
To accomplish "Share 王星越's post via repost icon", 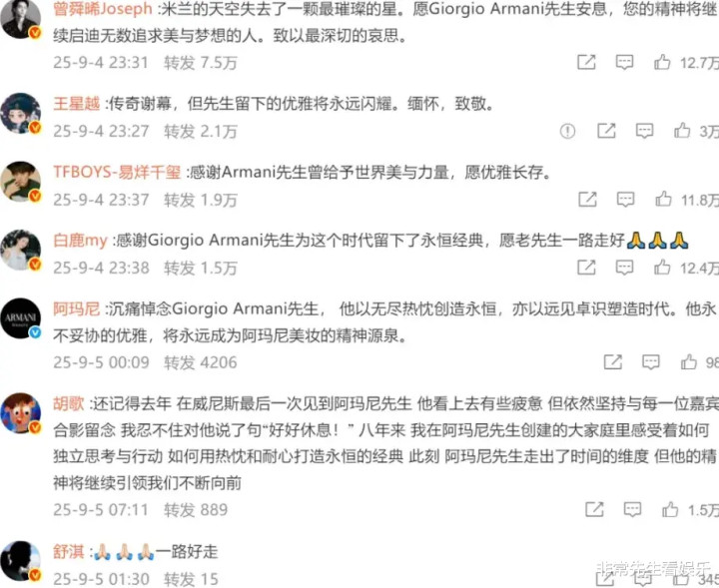I will [606, 131].
